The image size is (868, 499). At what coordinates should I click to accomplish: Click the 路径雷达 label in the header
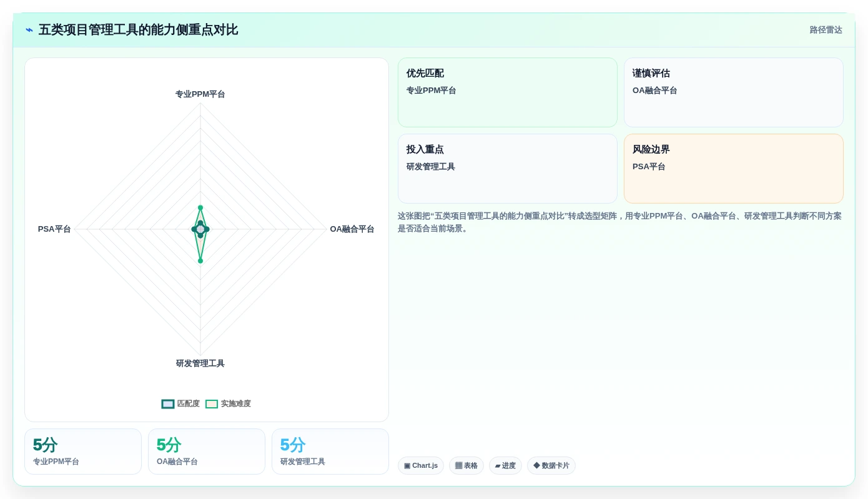click(x=826, y=30)
